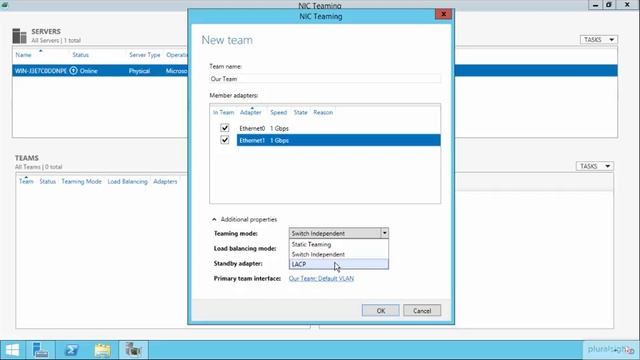The height and width of the screenshot is (360, 640).
Task: Uncheck the Ethernet1 adapter checkbox
Action: (x=224, y=140)
